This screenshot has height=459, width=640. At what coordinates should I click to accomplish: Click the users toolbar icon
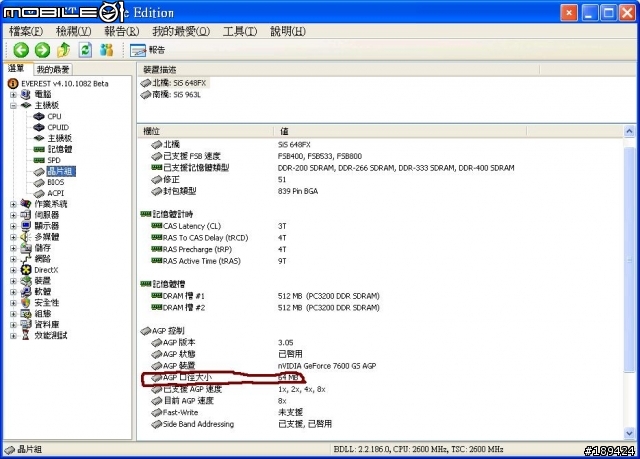(107, 50)
